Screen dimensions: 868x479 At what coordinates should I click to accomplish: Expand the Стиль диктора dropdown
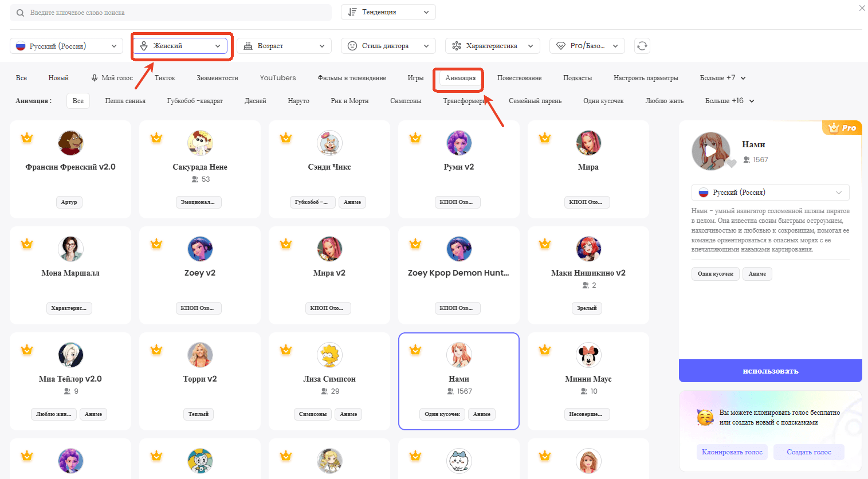388,46
